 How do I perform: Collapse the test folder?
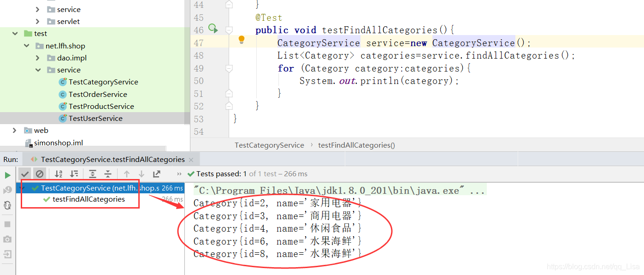pyautogui.click(x=15, y=34)
